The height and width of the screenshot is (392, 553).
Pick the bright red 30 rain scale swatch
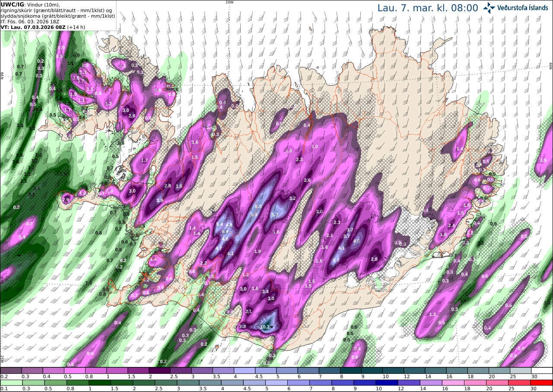(542, 382)
